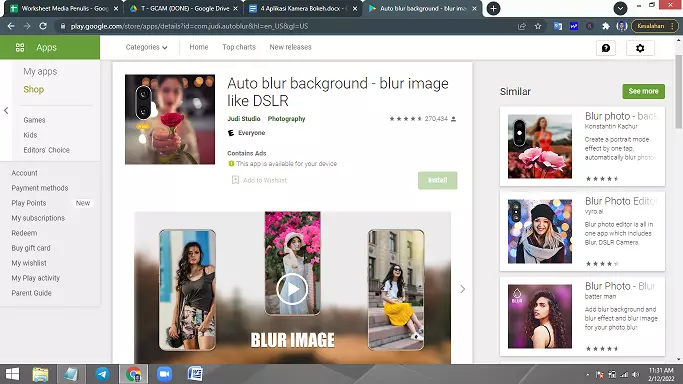Click the browser forward arrow
Screen dimensions: 683x384
point(27,26)
